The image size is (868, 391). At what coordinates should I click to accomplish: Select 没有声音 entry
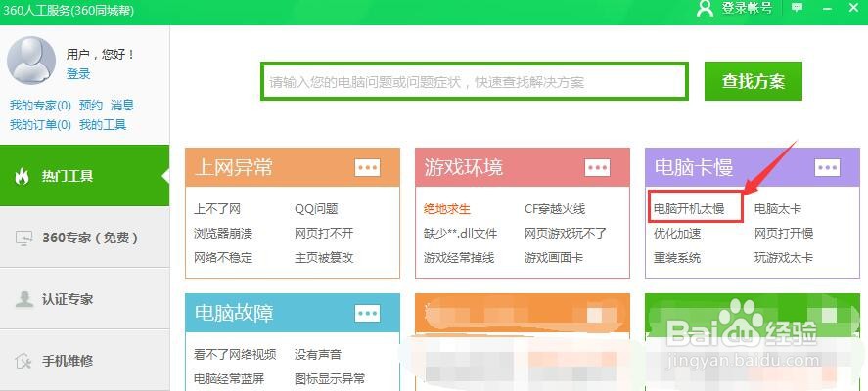[318, 355]
